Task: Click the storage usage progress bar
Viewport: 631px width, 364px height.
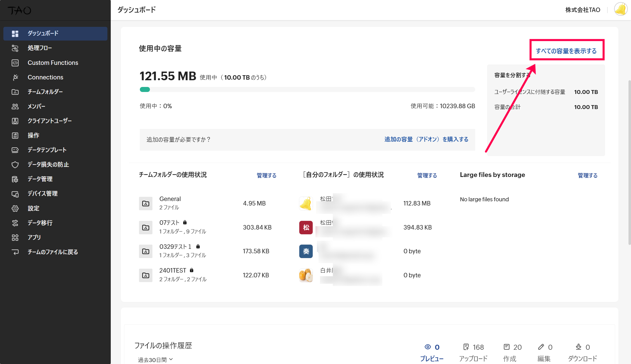Action: (307, 89)
